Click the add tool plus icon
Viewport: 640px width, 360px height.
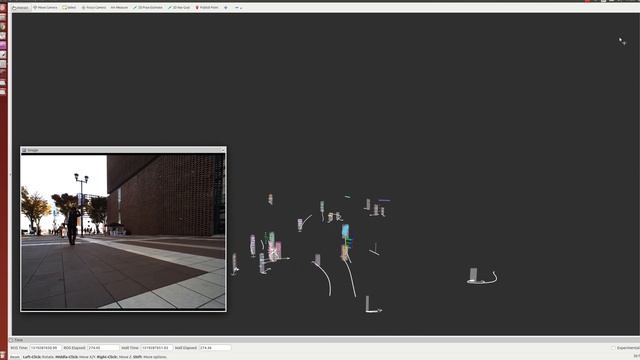coord(226,7)
